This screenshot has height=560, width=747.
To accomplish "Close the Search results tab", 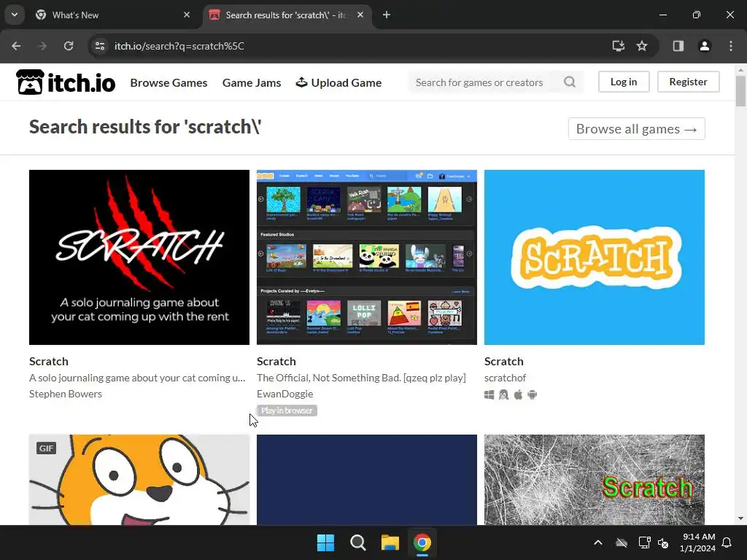I will pyautogui.click(x=360, y=15).
